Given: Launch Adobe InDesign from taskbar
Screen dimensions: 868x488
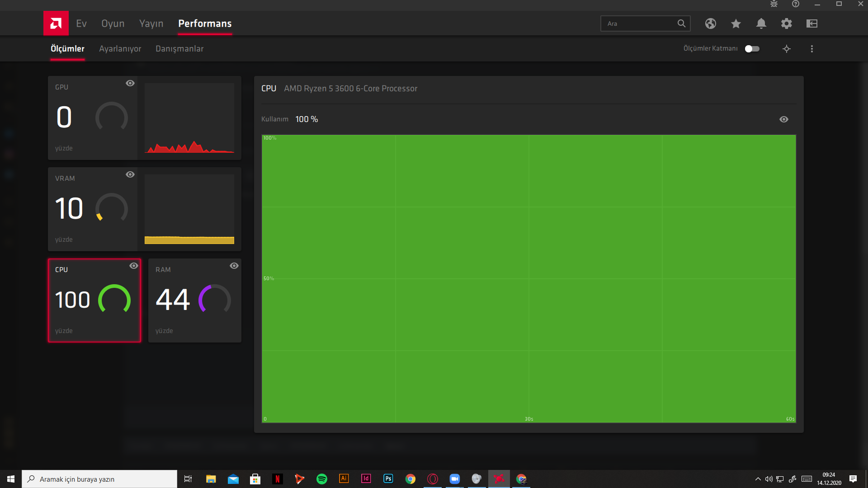Looking at the screenshot, I should [366, 479].
